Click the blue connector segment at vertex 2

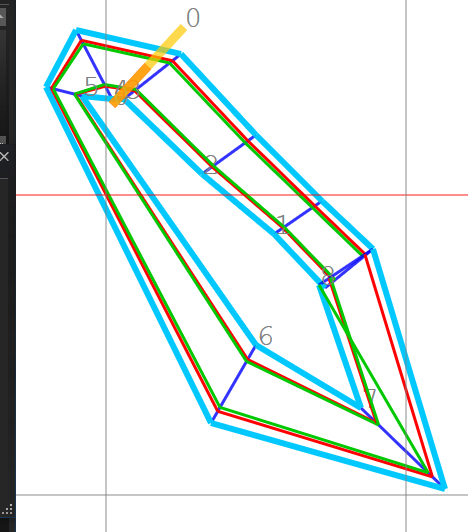tap(232, 152)
